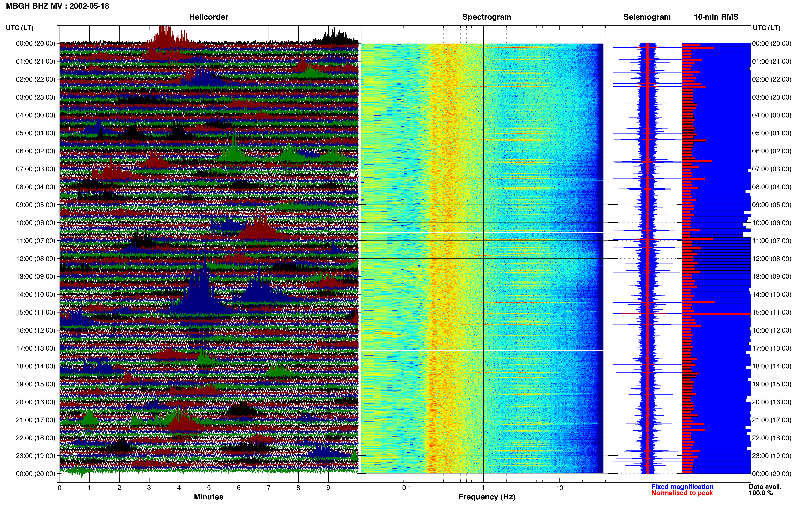Click spectrogram frequency tick '10'
The width and height of the screenshot is (812, 508).
[x=559, y=488]
